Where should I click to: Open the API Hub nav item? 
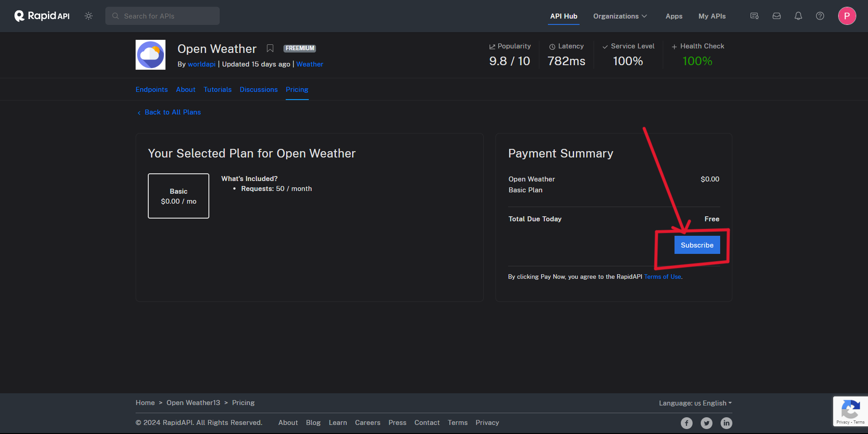click(564, 16)
